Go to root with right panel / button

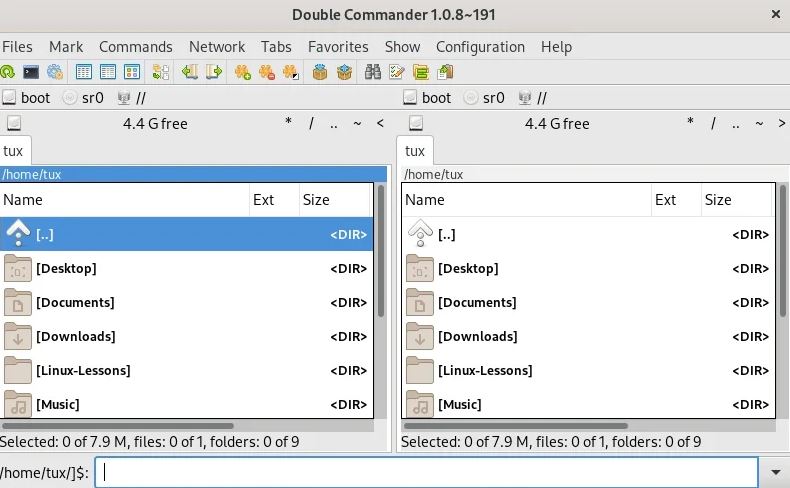(x=713, y=123)
